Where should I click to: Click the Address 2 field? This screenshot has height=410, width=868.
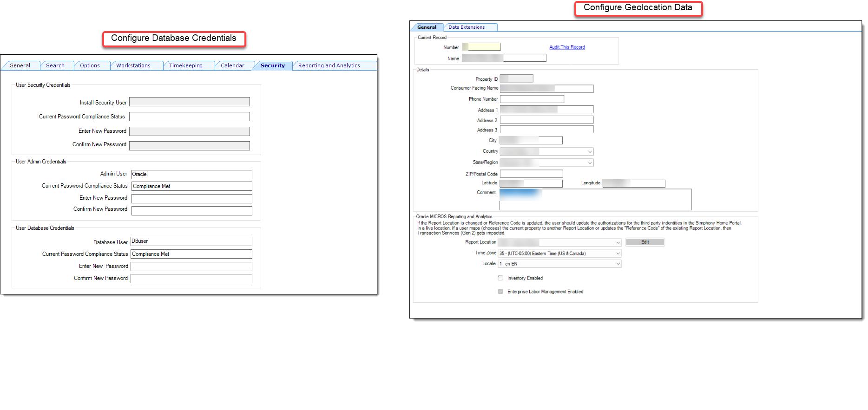point(546,120)
